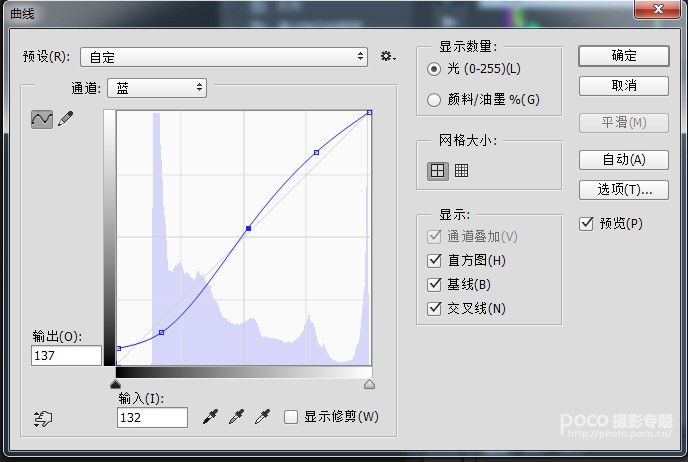Select the lower-left curve point near the histogram peak

tap(161, 333)
